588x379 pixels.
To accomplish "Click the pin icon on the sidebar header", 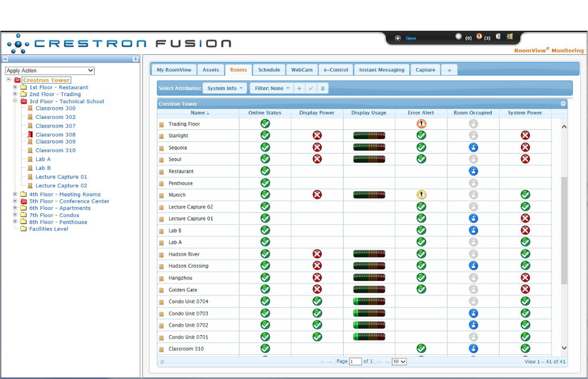I will pyautogui.click(x=135, y=59).
